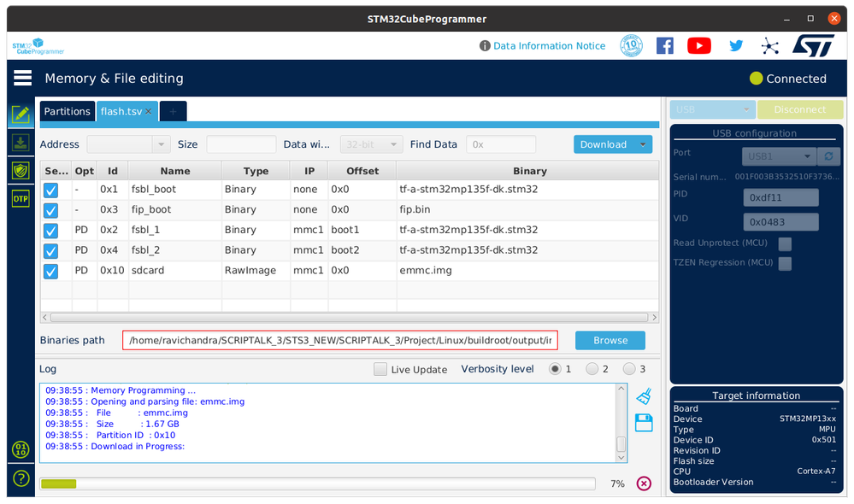
Task: Toggle TZEN Regression (MCU) checkbox
Action: [785, 263]
